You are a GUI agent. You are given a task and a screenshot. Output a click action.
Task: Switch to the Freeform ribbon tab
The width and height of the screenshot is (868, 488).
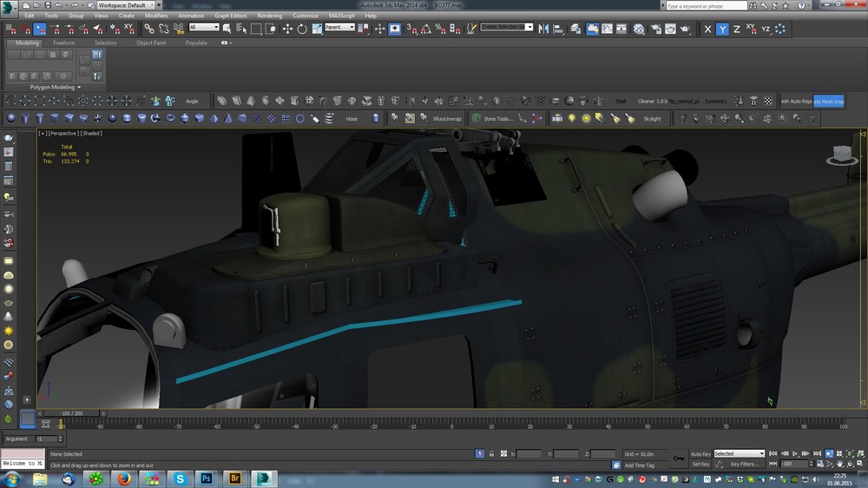point(64,43)
